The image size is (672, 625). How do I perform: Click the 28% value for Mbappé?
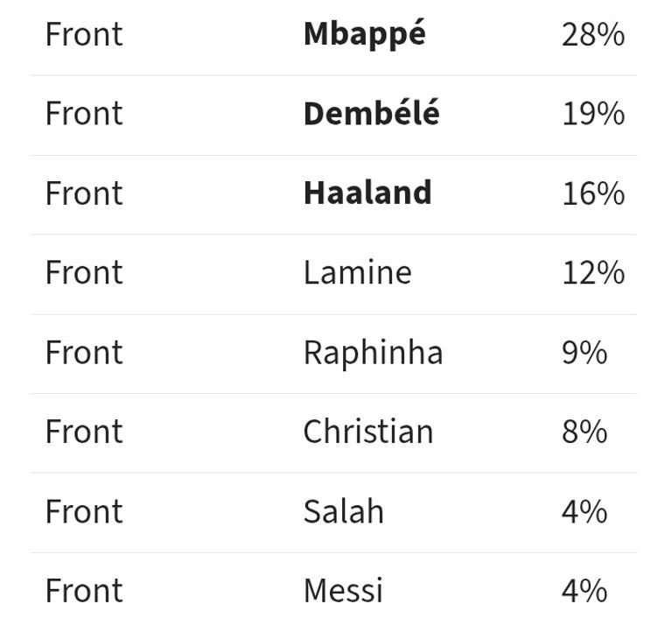point(593,35)
